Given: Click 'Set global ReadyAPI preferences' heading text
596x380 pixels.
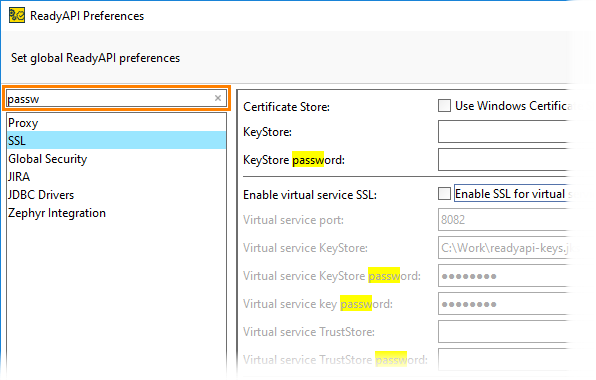Looking at the screenshot, I should 95,58.
